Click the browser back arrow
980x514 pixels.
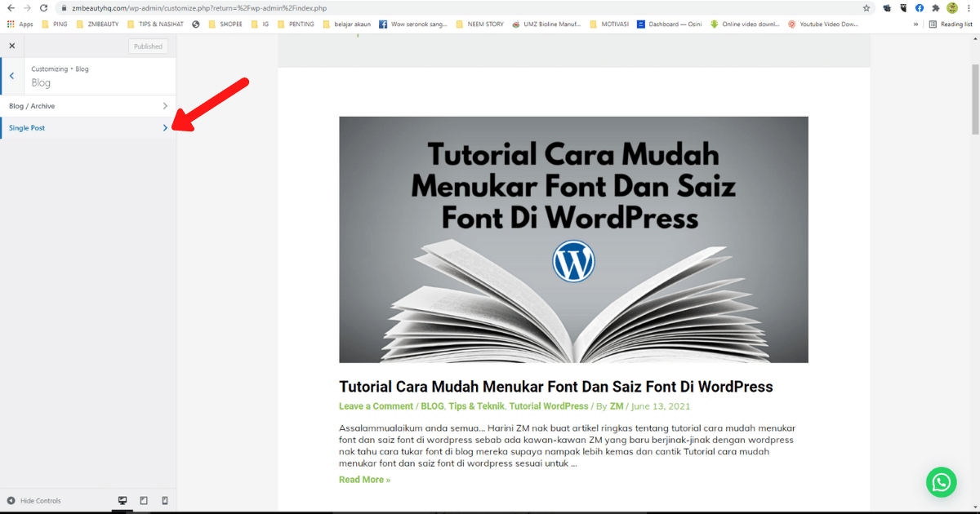(x=11, y=7)
